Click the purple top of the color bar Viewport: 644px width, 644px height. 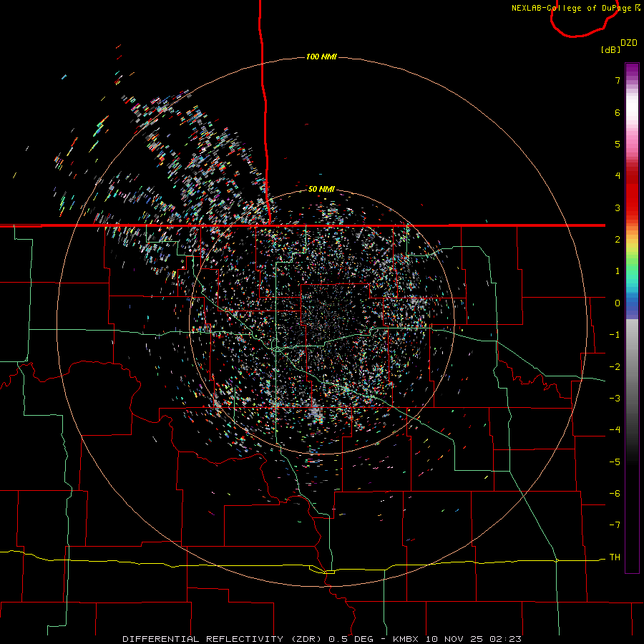coord(632,70)
